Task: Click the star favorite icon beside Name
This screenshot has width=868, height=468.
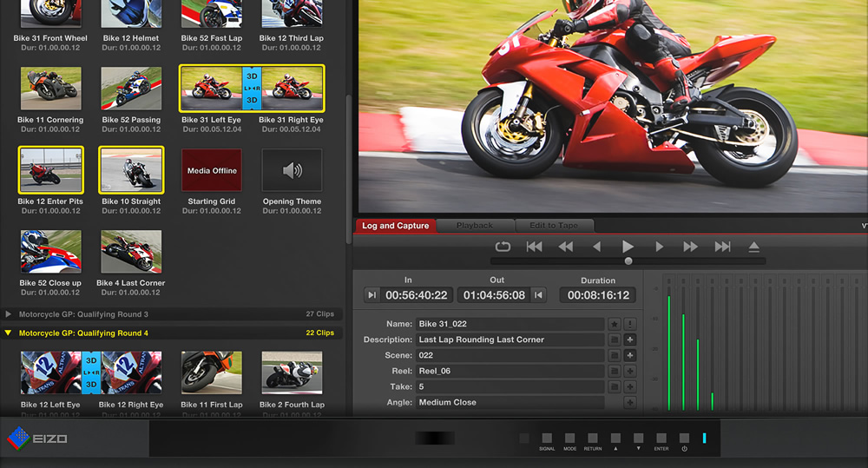Action: point(615,324)
